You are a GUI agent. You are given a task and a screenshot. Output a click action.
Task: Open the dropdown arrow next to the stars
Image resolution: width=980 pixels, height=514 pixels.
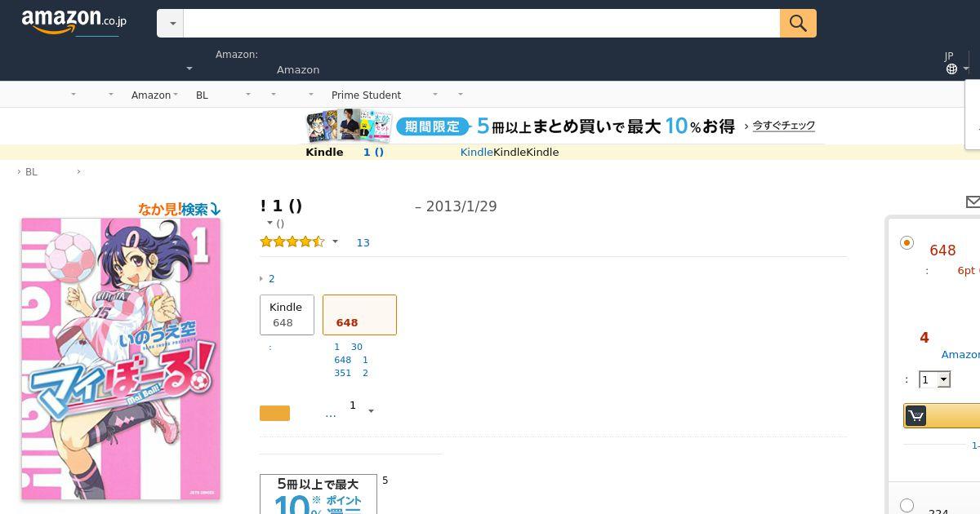click(x=335, y=241)
